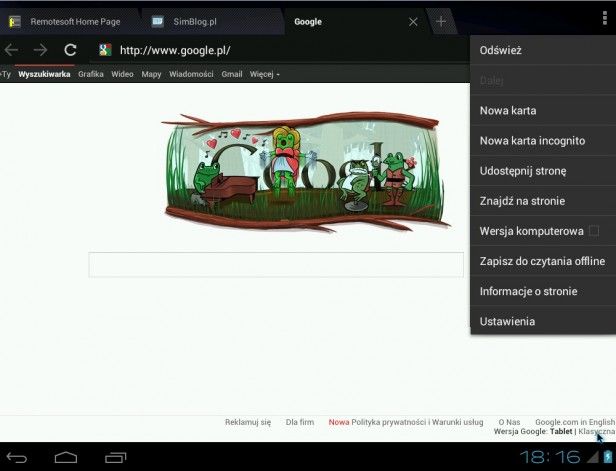Close the Google tab
This screenshot has height=471, width=616.
coord(413,22)
